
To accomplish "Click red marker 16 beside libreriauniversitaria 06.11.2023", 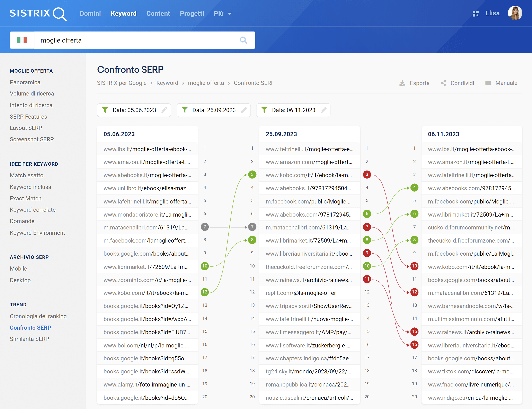I will point(414,345).
